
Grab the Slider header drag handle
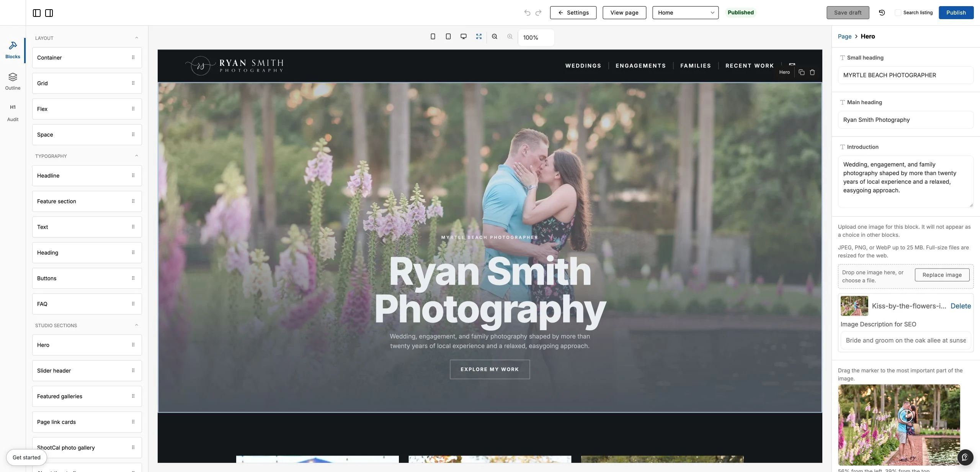pyautogui.click(x=133, y=370)
